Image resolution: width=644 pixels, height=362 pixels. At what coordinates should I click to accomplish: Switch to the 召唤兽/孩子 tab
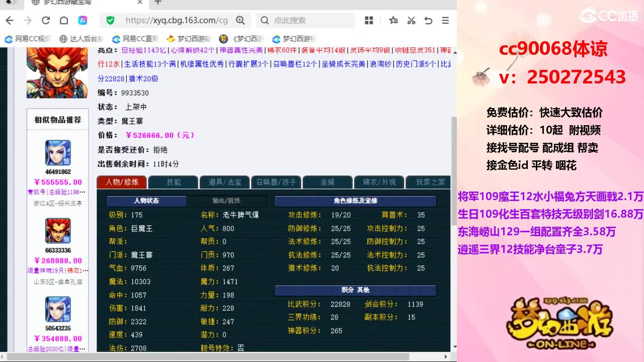click(276, 182)
